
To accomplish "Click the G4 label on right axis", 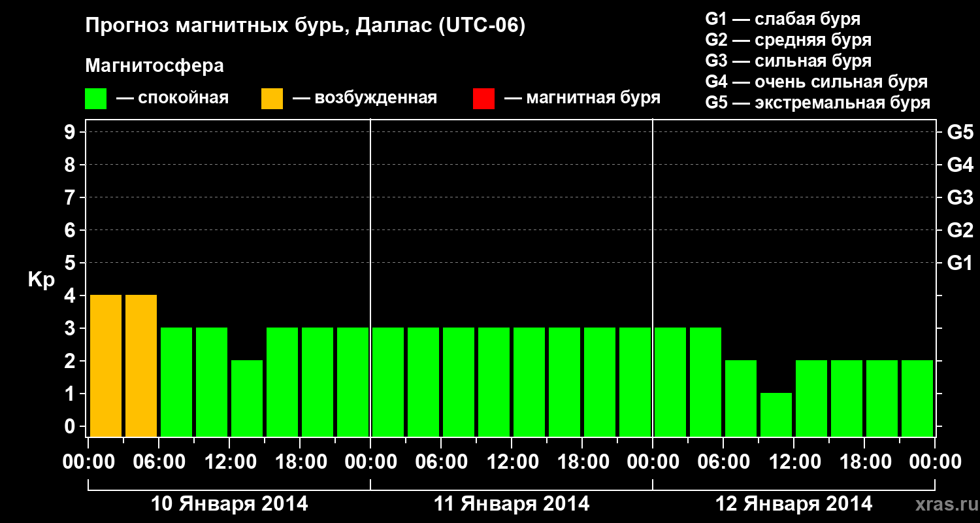I will point(960,165).
